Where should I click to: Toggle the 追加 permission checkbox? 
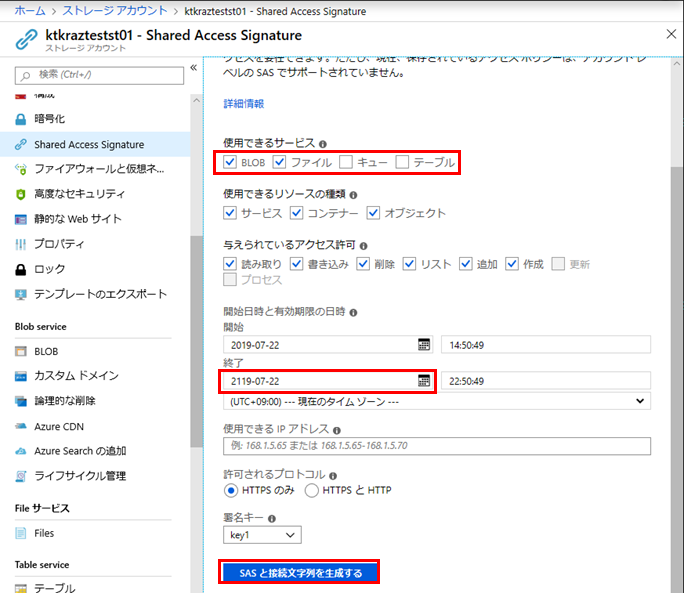[465, 264]
